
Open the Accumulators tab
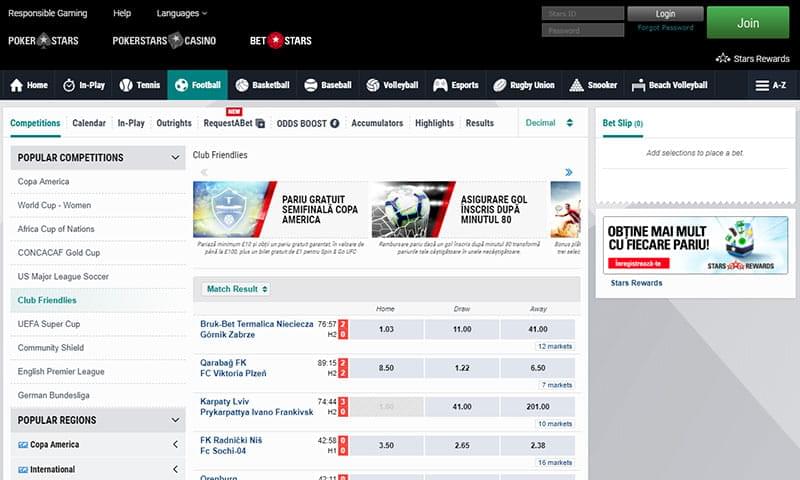pos(377,123)
